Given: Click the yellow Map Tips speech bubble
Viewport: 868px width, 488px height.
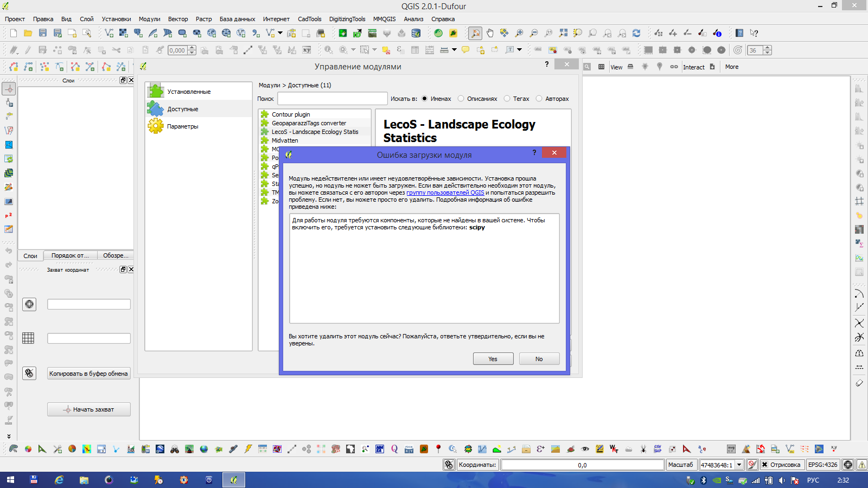Looking at the screenshot, I should (465, 50).
